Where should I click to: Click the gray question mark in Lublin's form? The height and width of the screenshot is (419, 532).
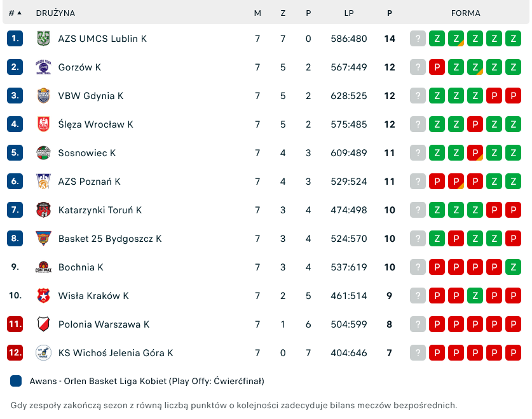418,39
